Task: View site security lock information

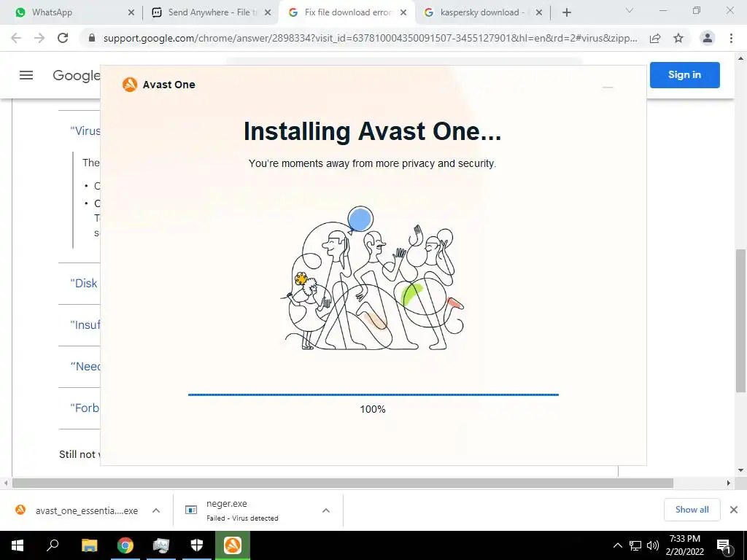Action: click(x=92, y=39)
